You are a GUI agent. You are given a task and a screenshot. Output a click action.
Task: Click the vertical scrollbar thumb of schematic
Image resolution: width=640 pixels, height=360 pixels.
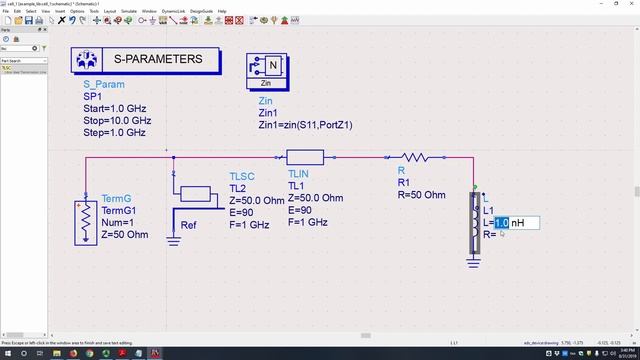click(x=637, y=191)
